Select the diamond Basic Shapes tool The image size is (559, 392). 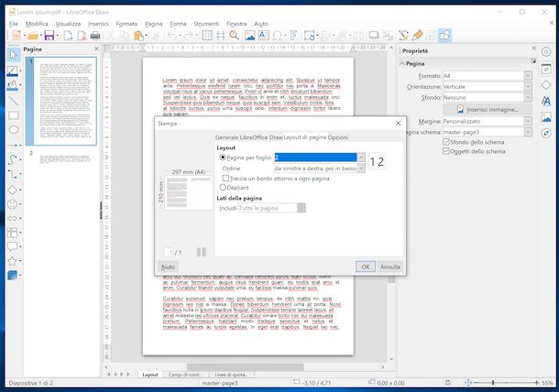pos(13,190)
